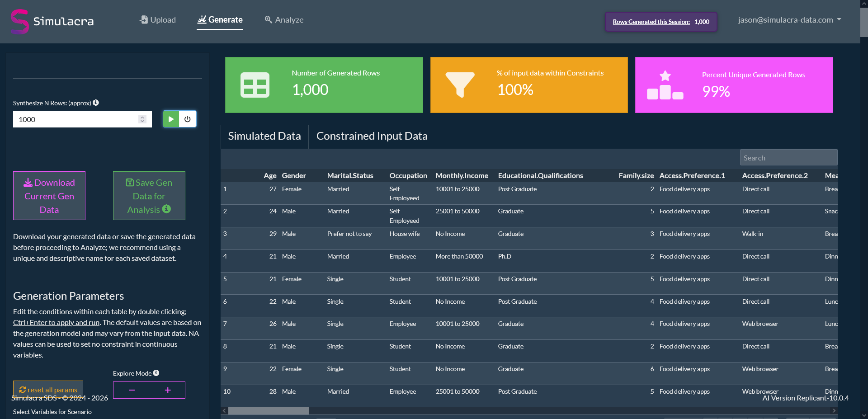
Task: Switch to the Constrained Input Data tab
Action: click(372, 136)
